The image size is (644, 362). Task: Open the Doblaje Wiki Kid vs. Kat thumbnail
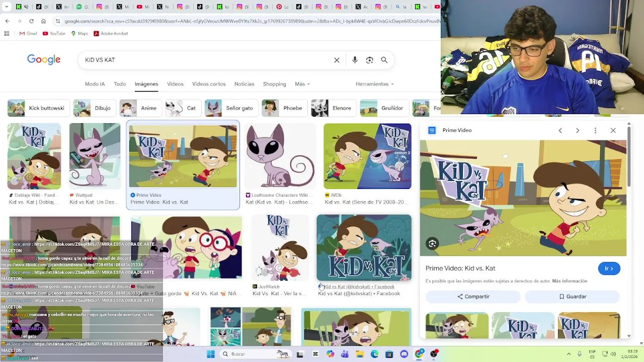tap(34, 156)
